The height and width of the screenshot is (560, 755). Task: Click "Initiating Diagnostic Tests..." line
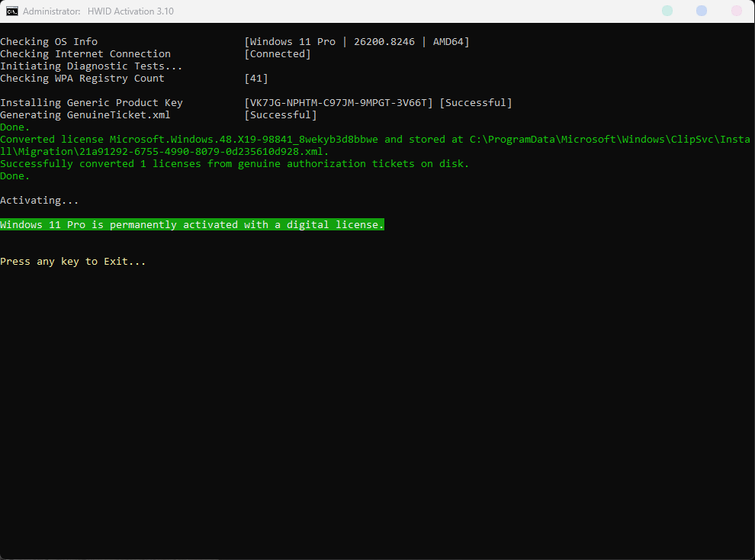tap(91, 66)
